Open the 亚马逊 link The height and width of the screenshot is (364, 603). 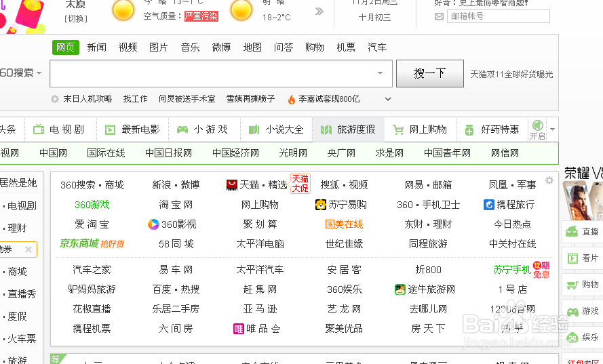[260, 309]
